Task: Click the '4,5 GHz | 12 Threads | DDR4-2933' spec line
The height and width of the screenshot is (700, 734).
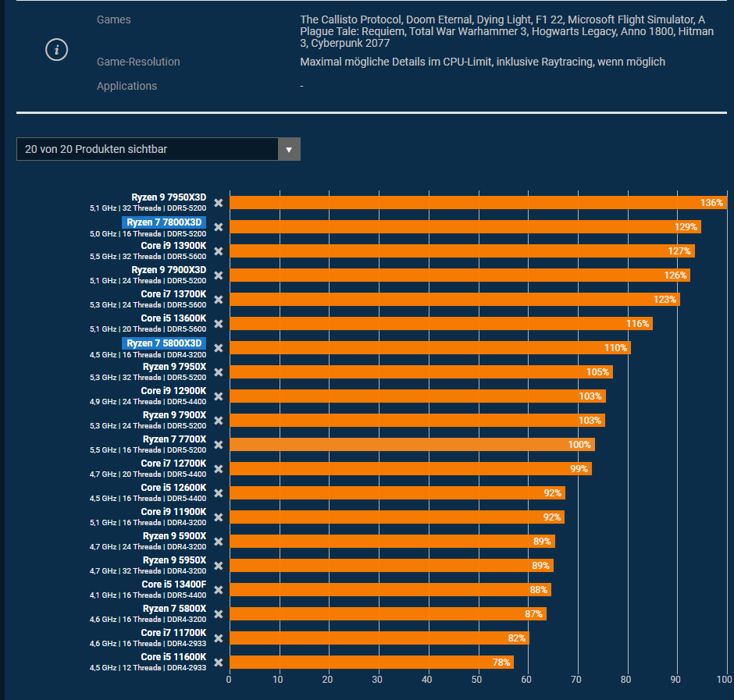Action: tap(148, 668)
